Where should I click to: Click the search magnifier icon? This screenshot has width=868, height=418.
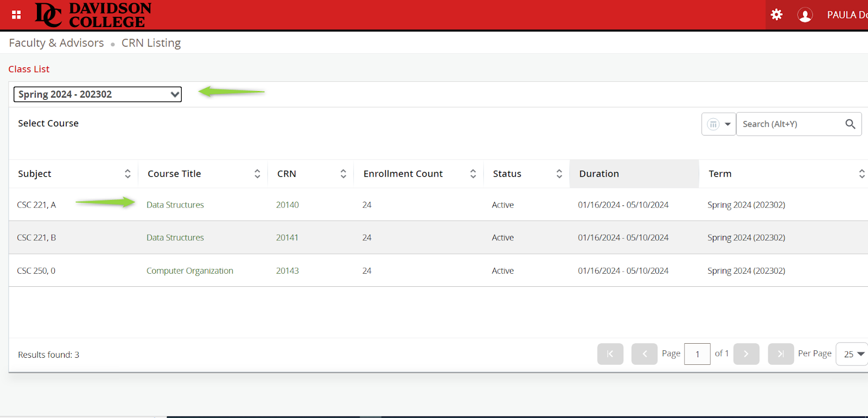pyautogui.click(x=850, y=124)
